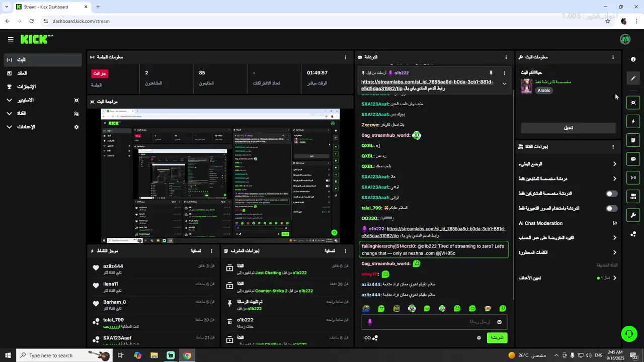This screenshot has width=644, height=362.
Task: Click the moderator actions filter button
Action: pyautogui.click(x=330, y=251)
